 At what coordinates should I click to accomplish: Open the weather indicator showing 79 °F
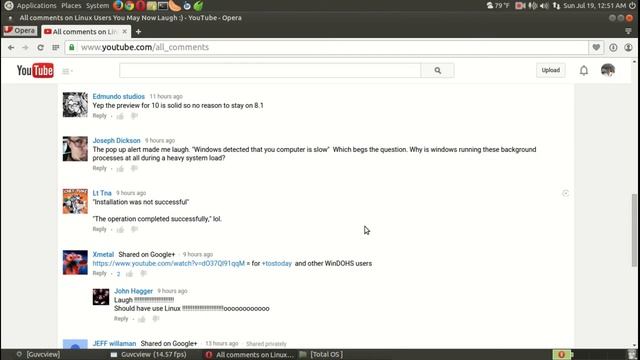pyautogui.click(x=498, y=6)
